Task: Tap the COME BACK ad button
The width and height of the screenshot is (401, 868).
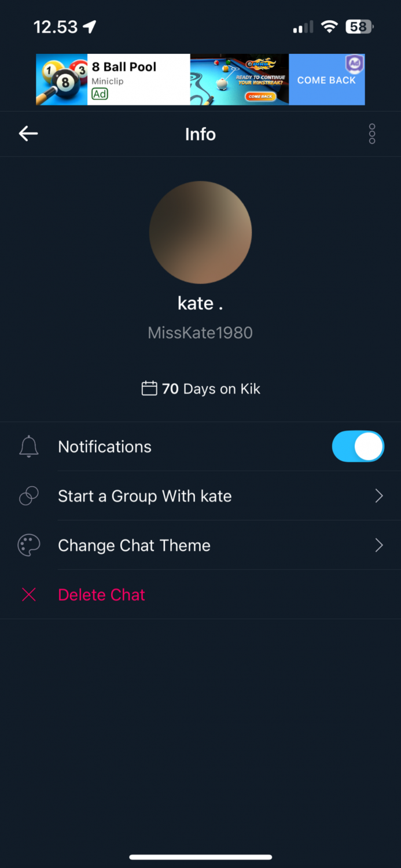Action: tap(326, 80)
